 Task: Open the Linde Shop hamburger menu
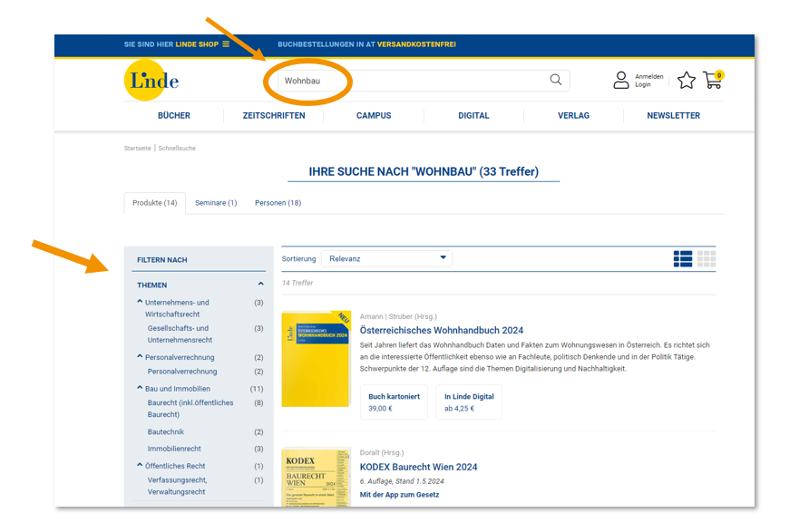coord(226,44)
